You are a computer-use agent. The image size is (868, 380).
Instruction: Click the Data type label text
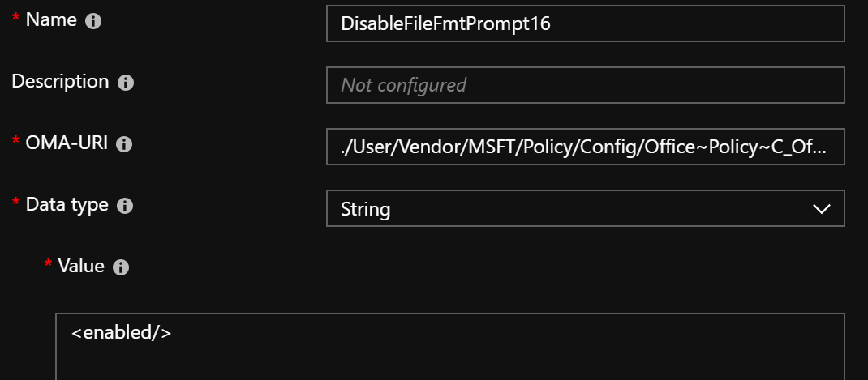tap(67, 205)
